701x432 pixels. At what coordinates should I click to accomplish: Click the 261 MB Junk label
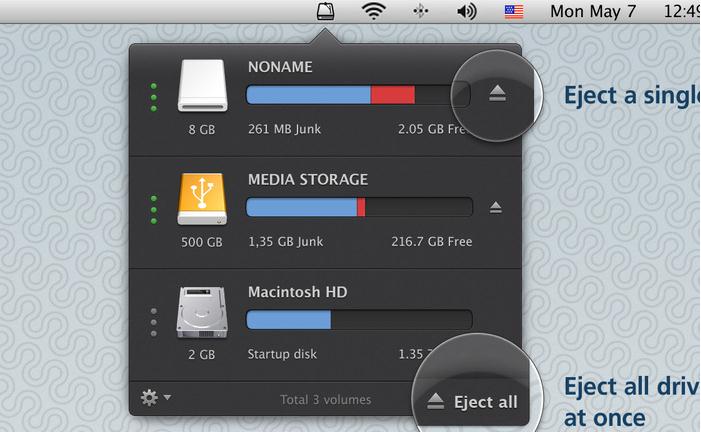coord(284,129)
